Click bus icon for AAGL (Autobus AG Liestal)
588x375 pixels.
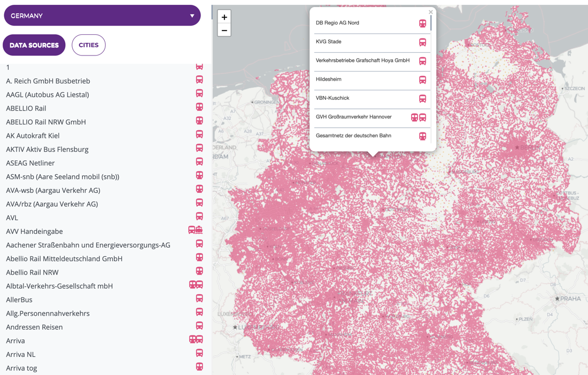pos(199,93)
